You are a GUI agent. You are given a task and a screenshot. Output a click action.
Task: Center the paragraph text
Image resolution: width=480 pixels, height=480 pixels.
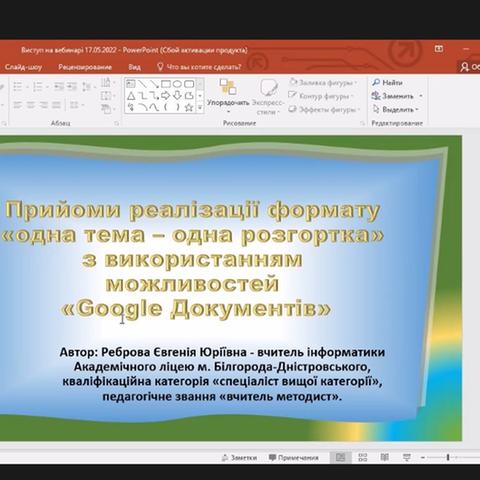click(x=30, y=105)
